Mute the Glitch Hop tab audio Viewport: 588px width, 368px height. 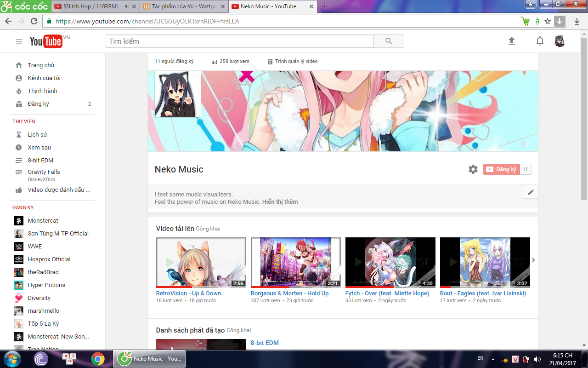coord(127,6)
